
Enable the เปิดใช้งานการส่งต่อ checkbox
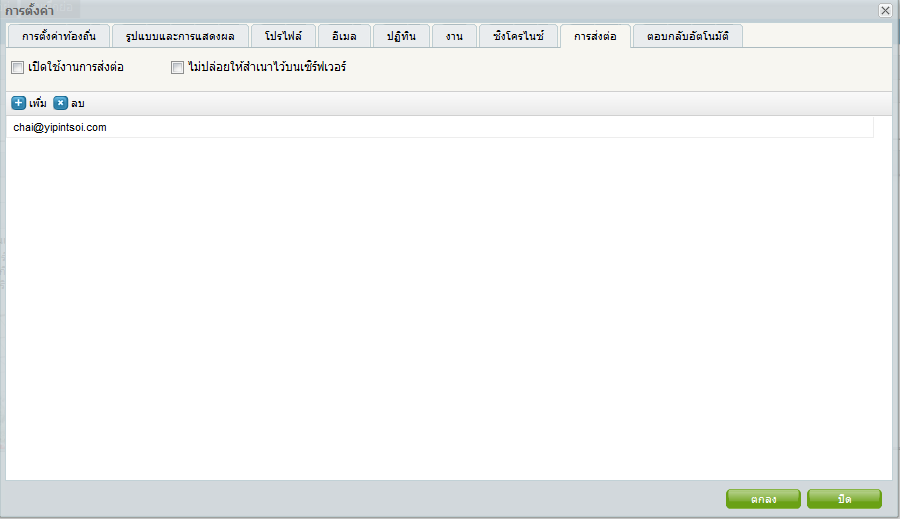click(18, 68)
